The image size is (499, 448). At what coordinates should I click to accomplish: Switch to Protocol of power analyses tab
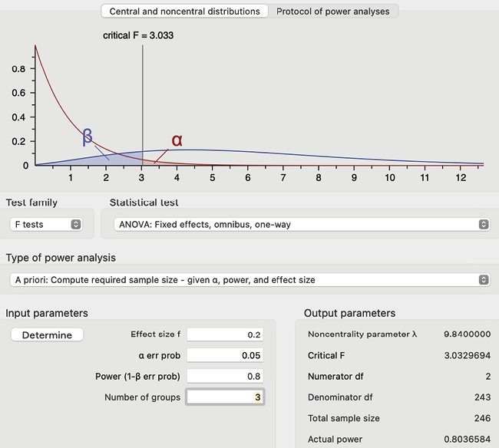[332, 12]
